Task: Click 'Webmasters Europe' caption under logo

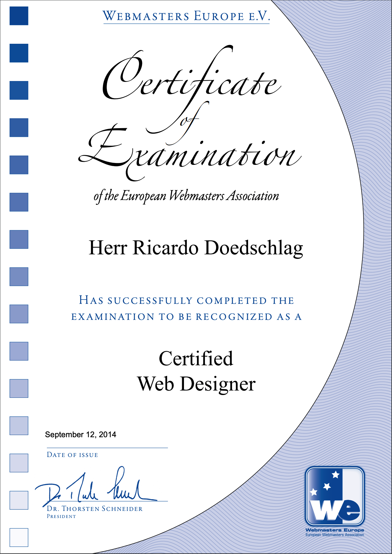Action: (x=335, y=530)
